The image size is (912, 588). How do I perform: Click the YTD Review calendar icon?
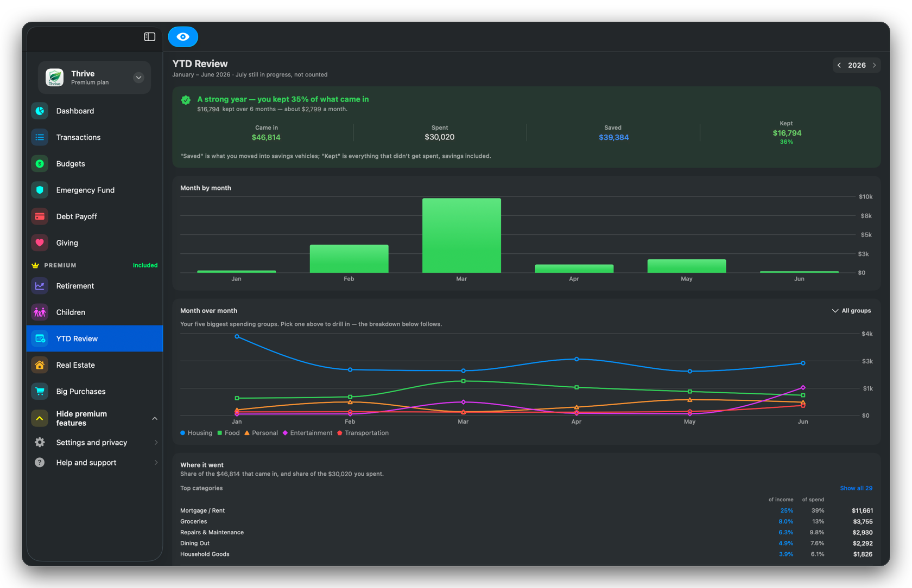click(40, 338)
